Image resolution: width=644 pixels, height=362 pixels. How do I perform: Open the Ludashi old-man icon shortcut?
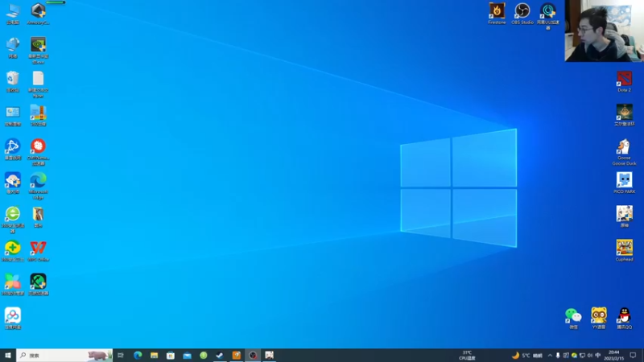[13, 183]
